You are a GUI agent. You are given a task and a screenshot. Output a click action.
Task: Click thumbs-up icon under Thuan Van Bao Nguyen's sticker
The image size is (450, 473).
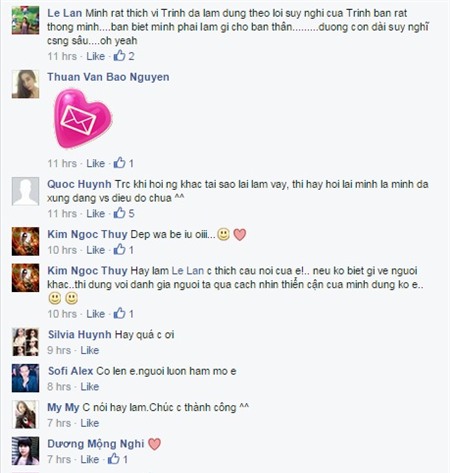pyautogui.click(x=119, y=163)
